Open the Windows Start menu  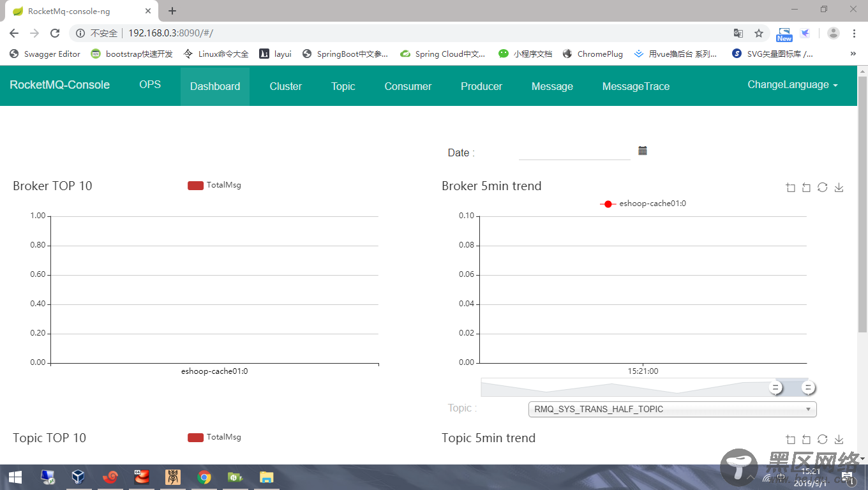tap(15, 477)
